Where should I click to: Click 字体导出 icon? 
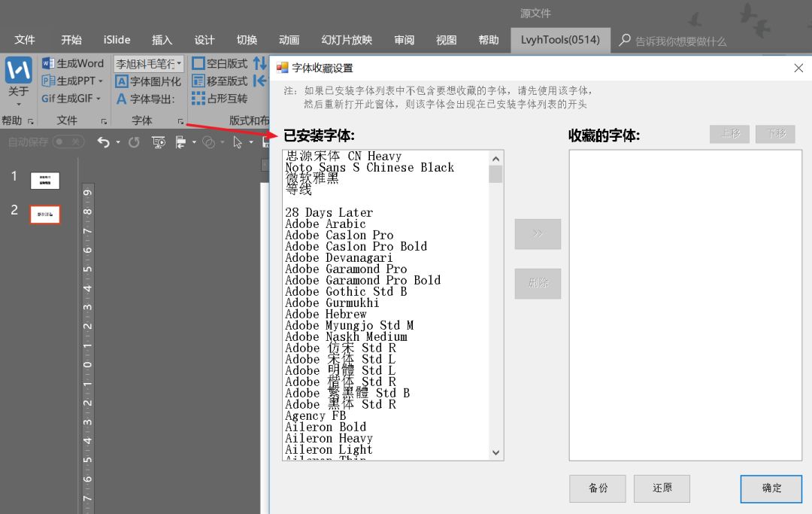121,99
